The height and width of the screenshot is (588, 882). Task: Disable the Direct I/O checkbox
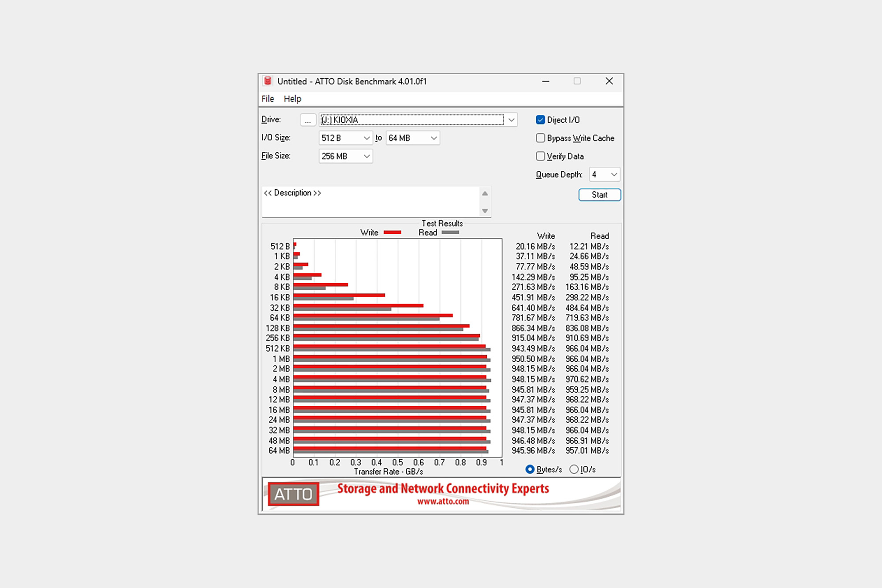pos(540,120)
